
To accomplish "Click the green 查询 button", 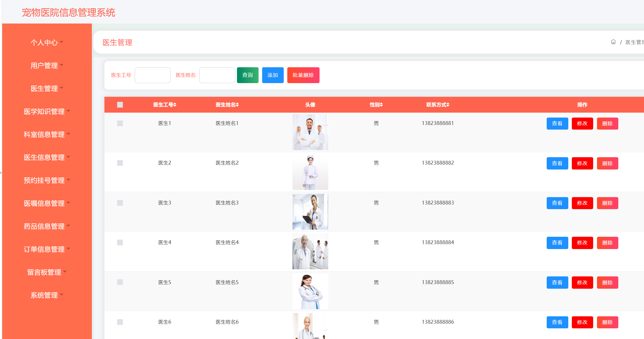I will pos(247,75).
